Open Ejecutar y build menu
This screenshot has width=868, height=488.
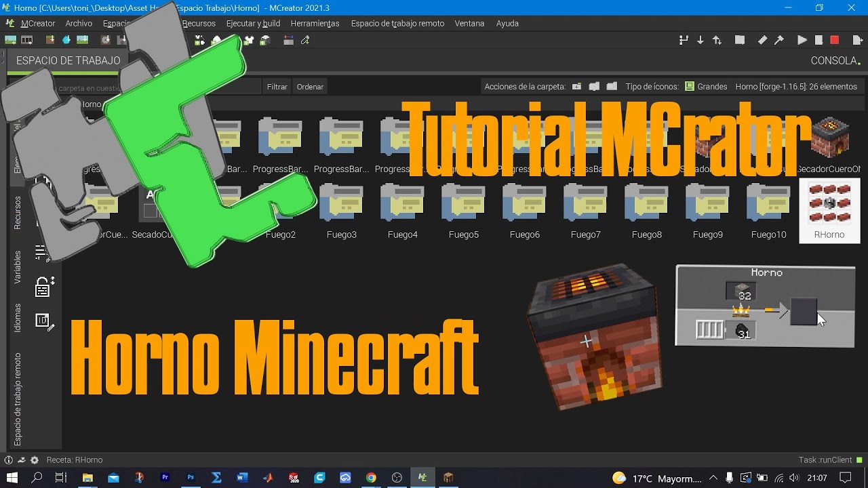click(x=253, y=23)
